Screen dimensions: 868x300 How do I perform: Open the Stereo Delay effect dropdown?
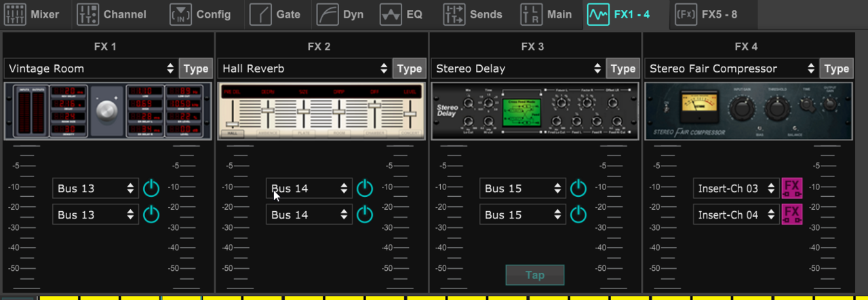coord(518,69)
